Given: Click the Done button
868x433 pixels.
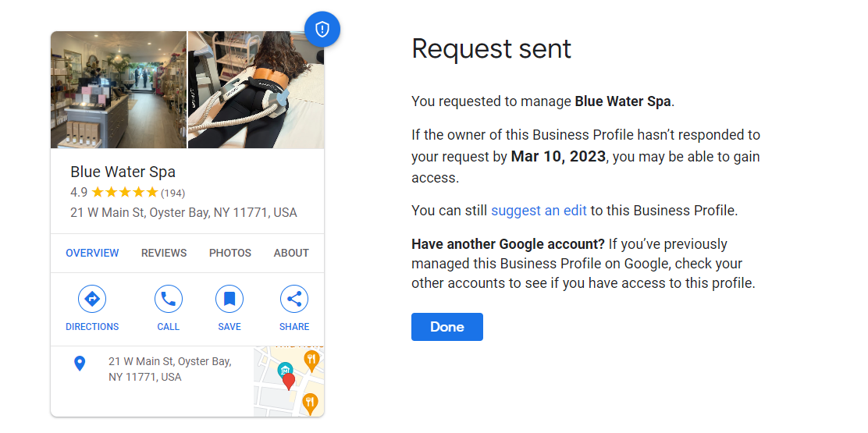Looking at the screenshot, I should tap(447, 327).
